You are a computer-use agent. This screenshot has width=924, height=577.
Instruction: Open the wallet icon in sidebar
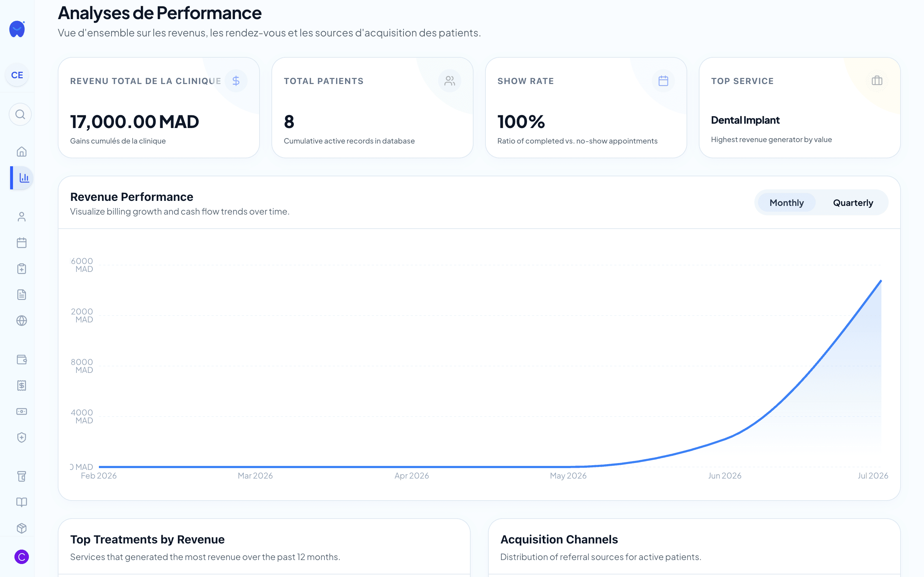pyautogui.click(x=22, y=360)
